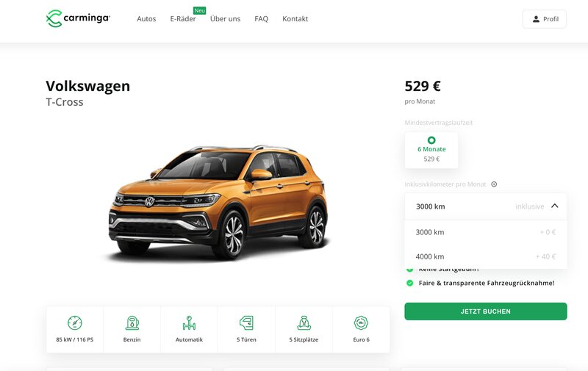The height and width of the screenshot is (371, 588).
Task: Choose the 4000 km +40 € option
Action: pos(486,256)
